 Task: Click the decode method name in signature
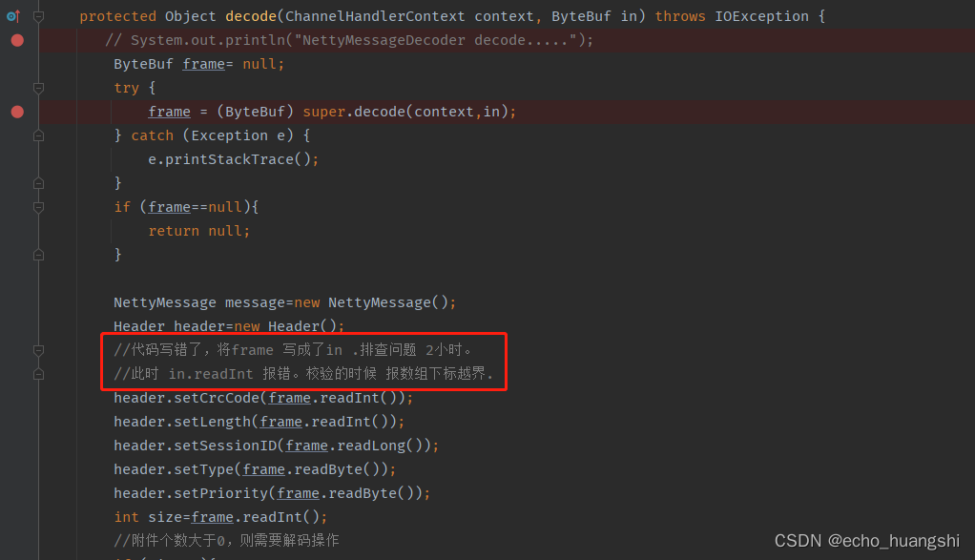pos(251,16)
